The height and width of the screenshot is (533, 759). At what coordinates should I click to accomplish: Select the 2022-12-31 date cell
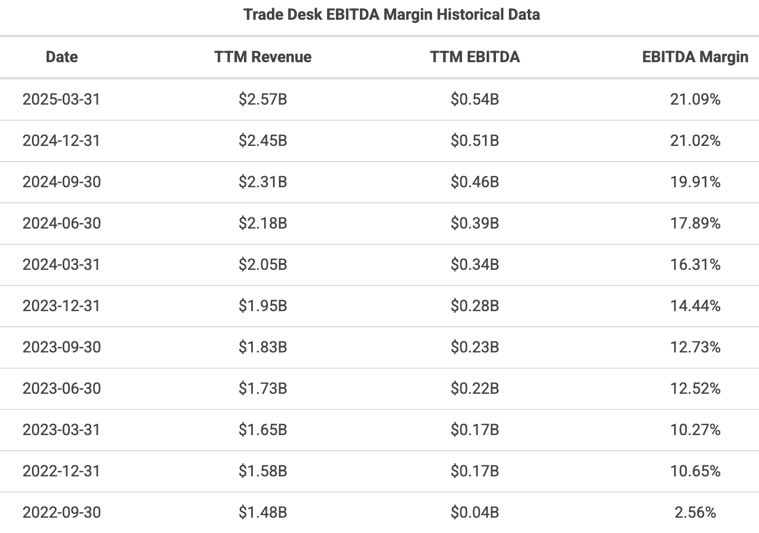(x=61, y=471)
